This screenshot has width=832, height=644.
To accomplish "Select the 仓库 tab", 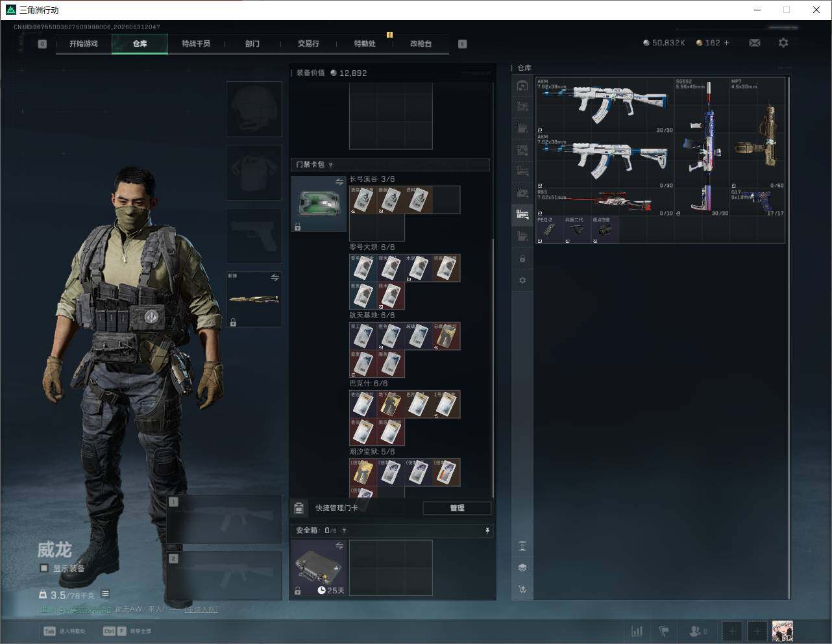I will coord(140,43).
